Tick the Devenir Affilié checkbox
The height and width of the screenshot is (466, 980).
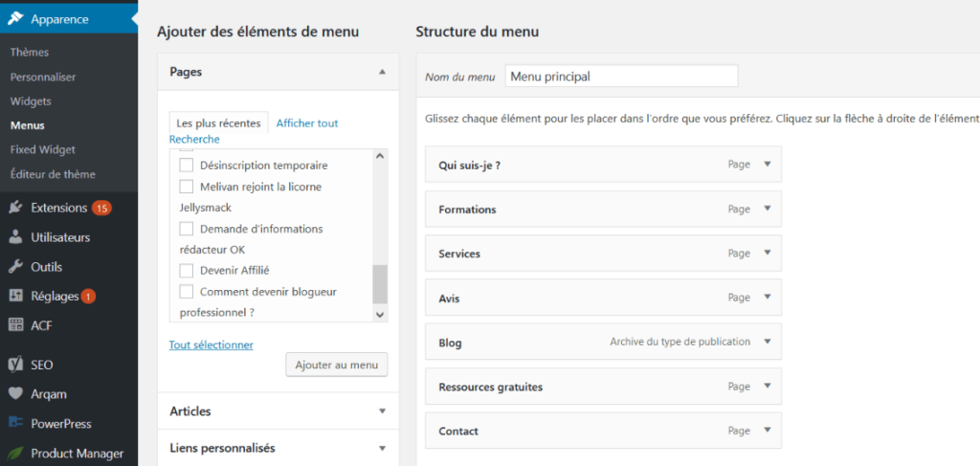[x=187, y=271]
